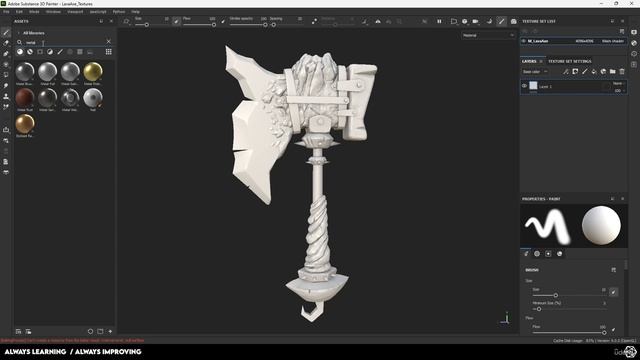Select the Nail material thumbnail
The image size is (640, 360).
pos(93,98)
